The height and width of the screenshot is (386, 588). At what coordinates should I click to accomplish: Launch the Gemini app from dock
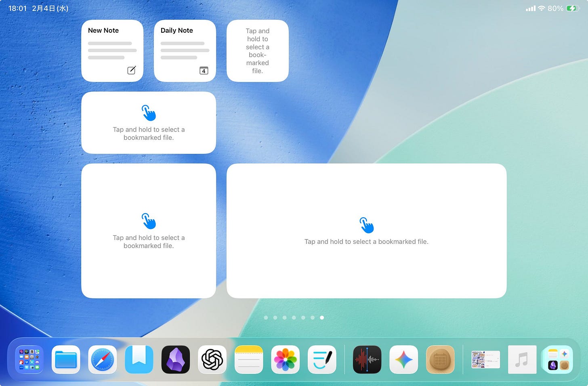[404, 359]
